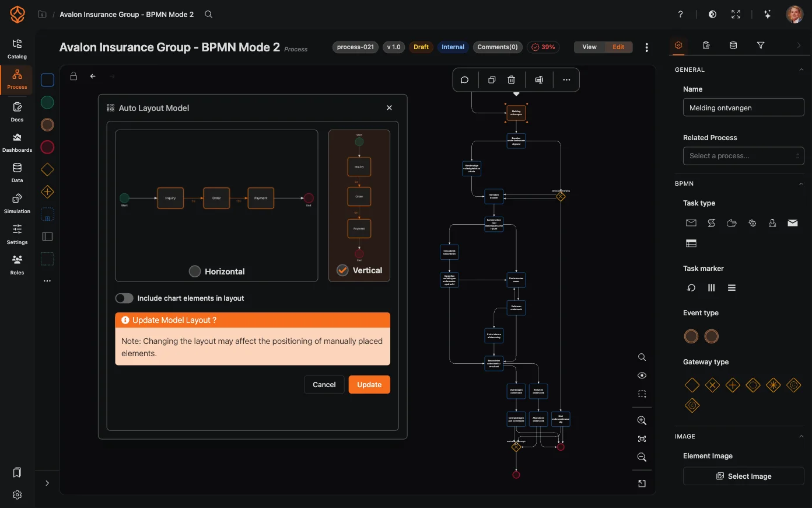812x508 pixels.
Task: Open Settings in the left sidebar
Action: pos(17,234)
